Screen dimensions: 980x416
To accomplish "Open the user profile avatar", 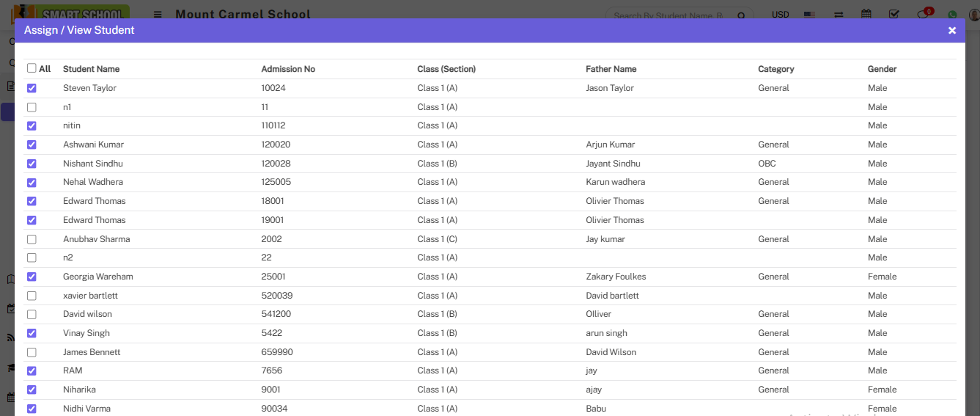I will pyautogui.click(x=972, y=15).
